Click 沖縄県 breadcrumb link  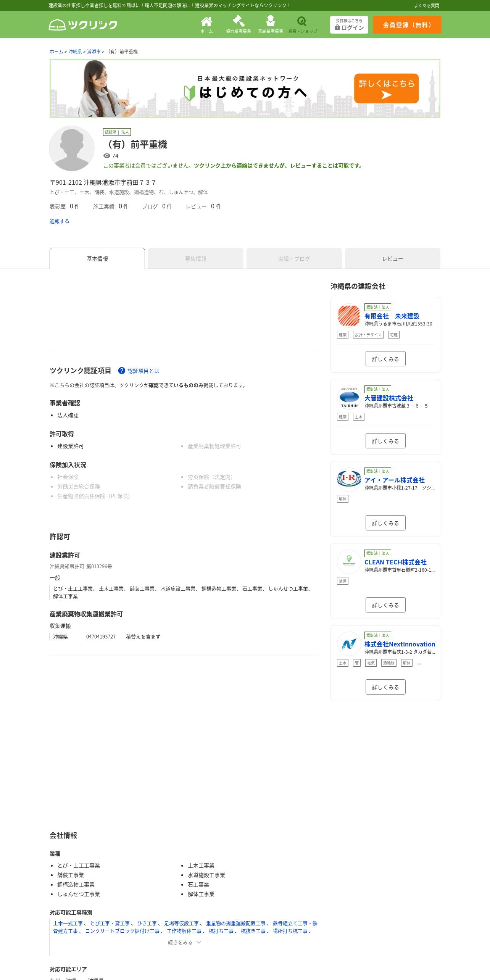coord(75,52)
